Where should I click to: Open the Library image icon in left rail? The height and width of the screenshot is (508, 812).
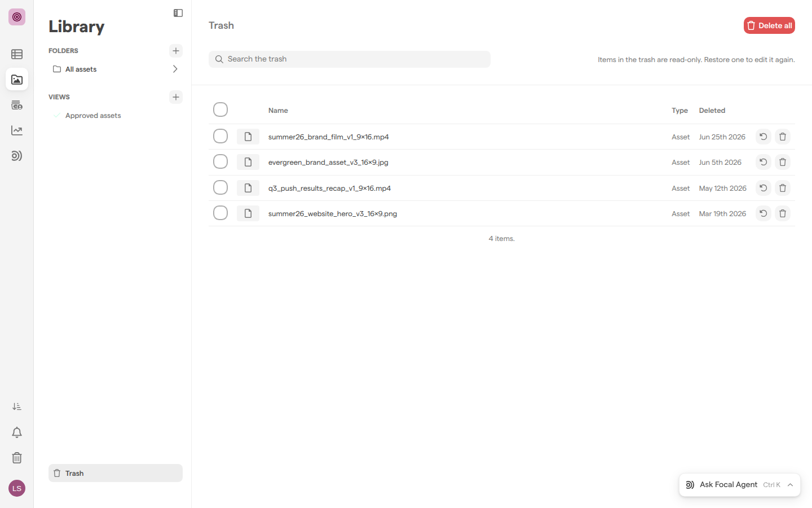(17, 80)
